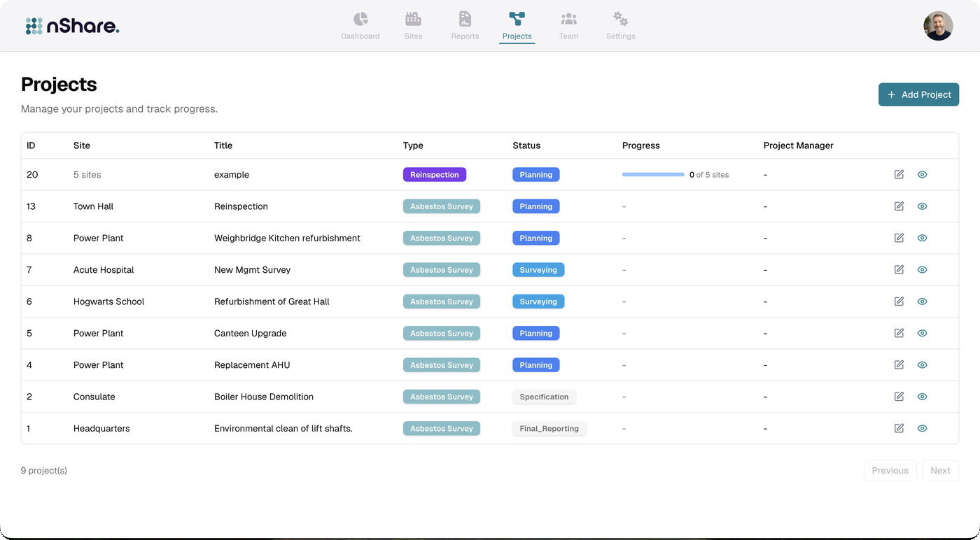Screen dimensions: 980x540
Task: View the Boiler House Demolition project
Action: coord(922,397)
